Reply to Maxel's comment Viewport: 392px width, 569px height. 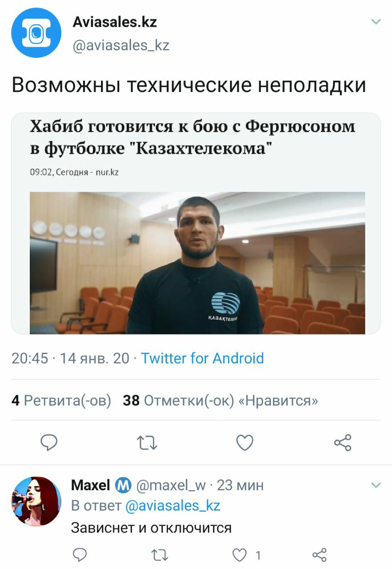(80, 555)
